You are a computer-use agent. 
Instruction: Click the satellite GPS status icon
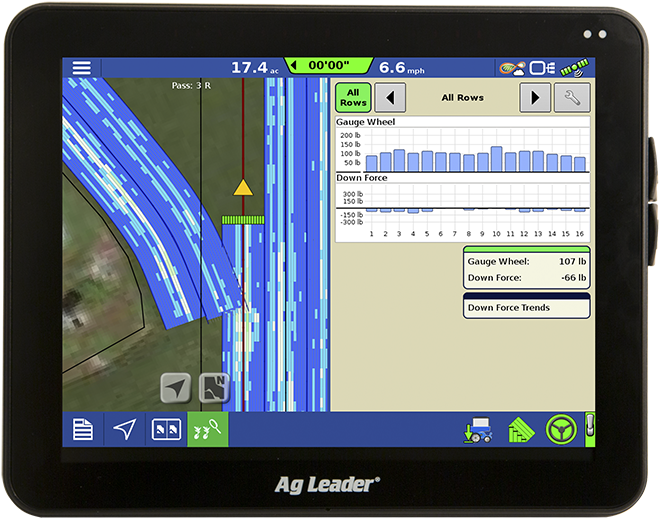point(574,67)
